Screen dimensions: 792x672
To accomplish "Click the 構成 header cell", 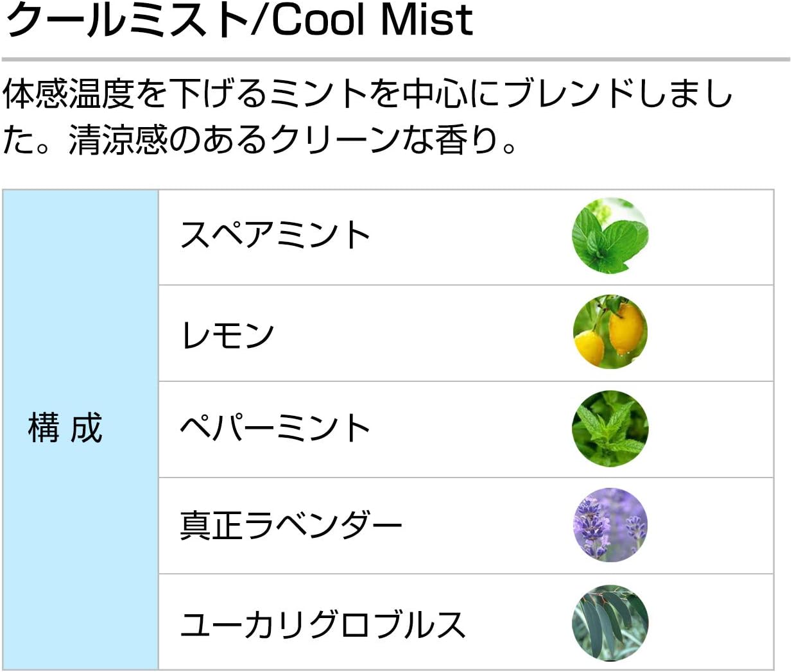I will [65, 427].
